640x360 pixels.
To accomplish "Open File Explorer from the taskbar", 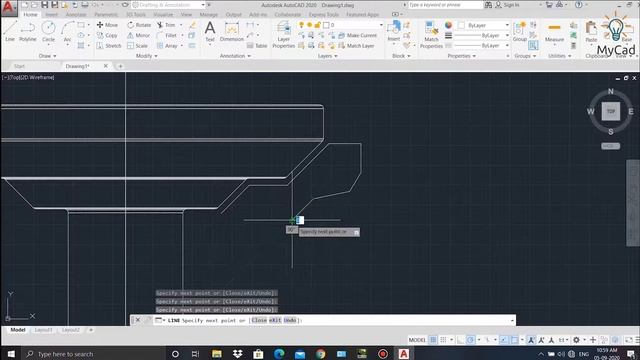I will pos(217,354).
